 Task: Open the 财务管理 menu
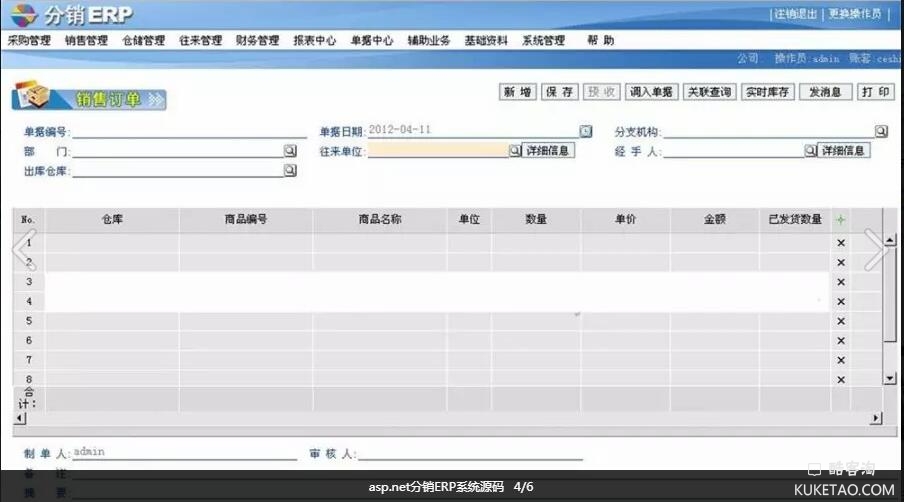click(x=258, y=40)
